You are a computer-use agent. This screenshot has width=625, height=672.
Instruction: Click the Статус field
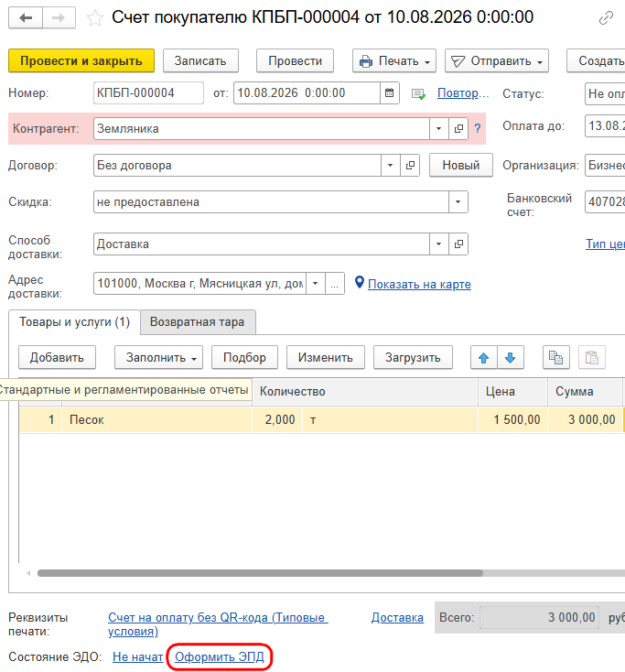point(605,94)
